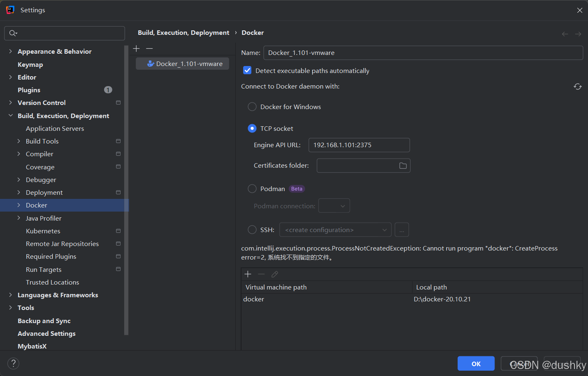Viewport: 588px width, 376px height.
Task: Select the docker virtual machine path cell
Action: (x=326, y=299)
